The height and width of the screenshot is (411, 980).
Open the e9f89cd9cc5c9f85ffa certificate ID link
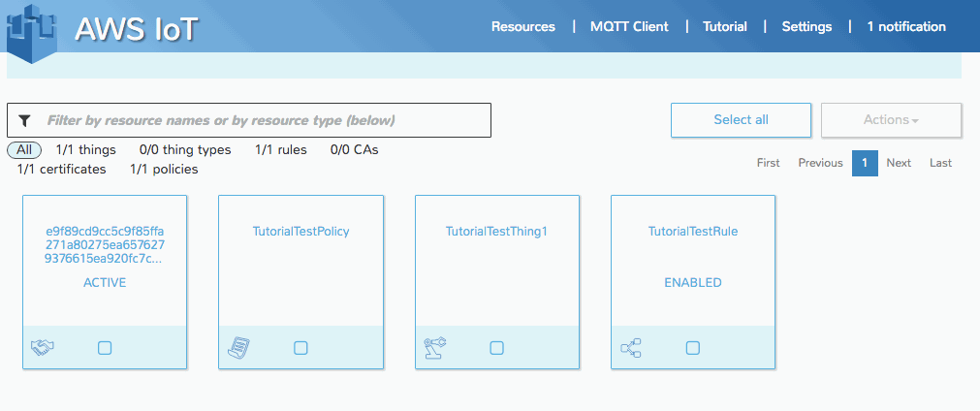click(x=105, y=245)
